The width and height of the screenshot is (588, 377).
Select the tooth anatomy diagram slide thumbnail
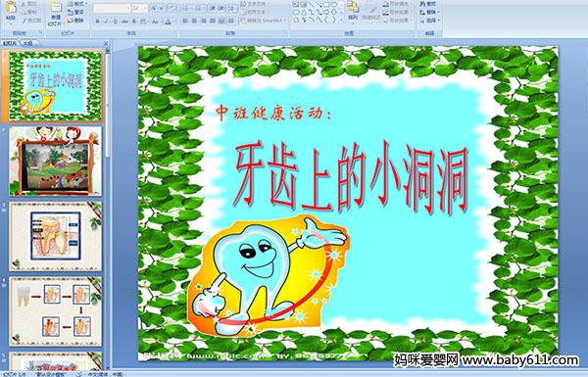pos(55,236)
